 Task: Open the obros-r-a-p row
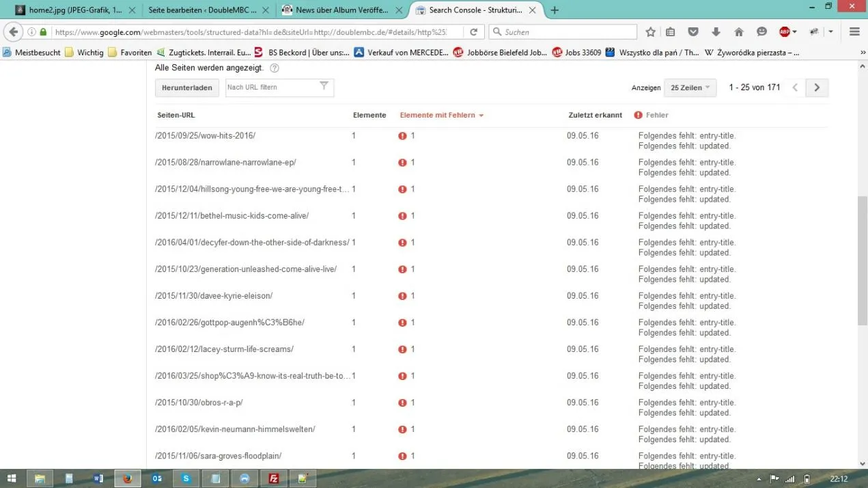pyautogui.click(x=199, y=403)
